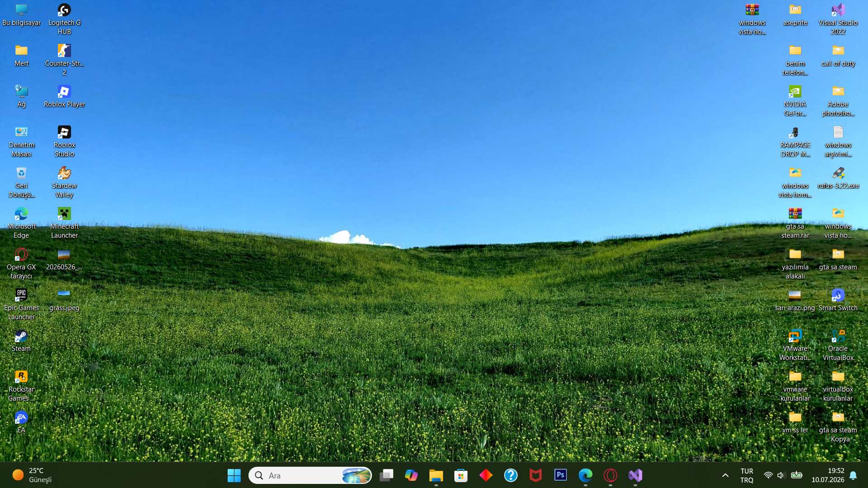Select the aseprite folder
Viewport: 868px width, 488px height.
tap(795, 15)
